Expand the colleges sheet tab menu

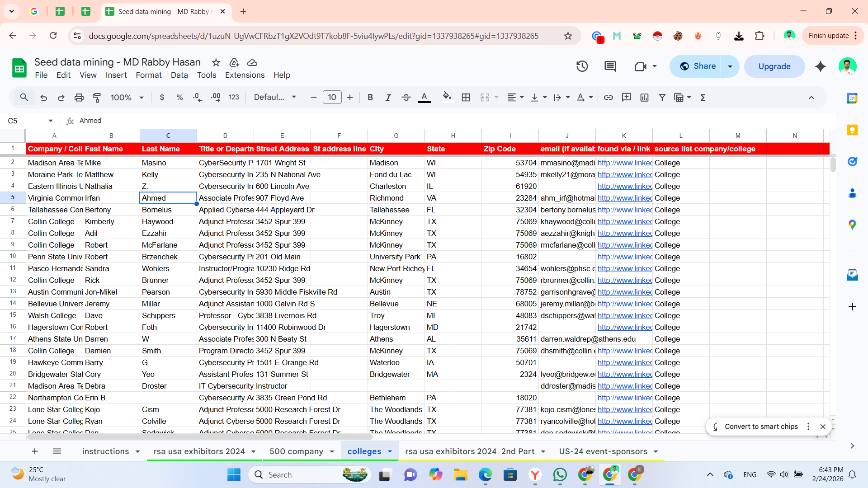click(x=390, y=451)
